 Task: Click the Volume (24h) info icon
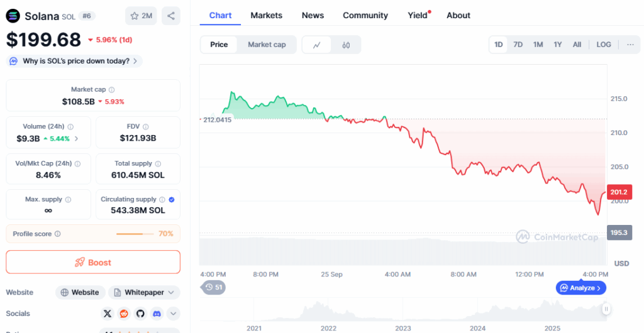click(70, 127)
